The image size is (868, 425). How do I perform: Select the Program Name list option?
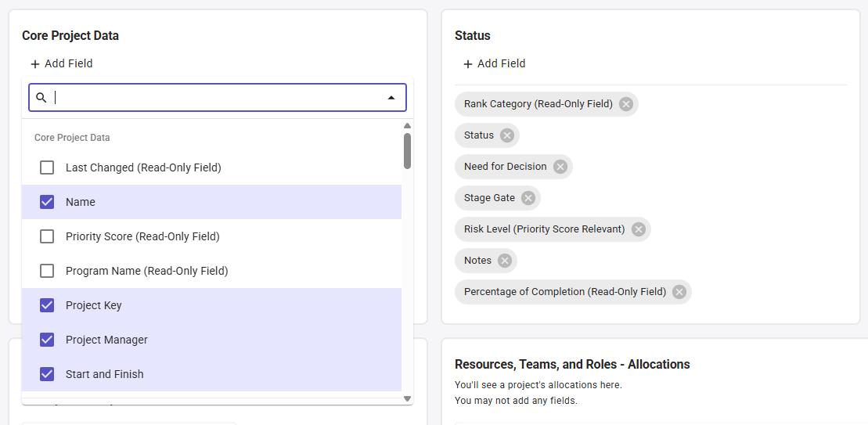146,271
